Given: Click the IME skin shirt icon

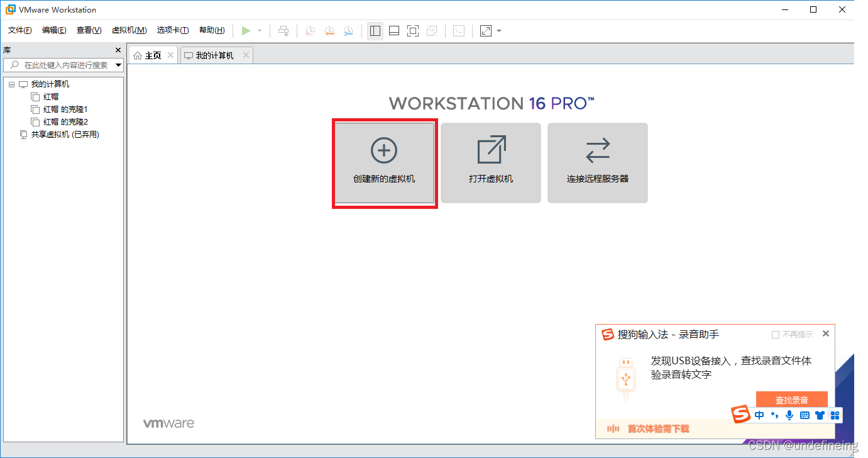Looking at the screenshot, I should click(820, 415).
